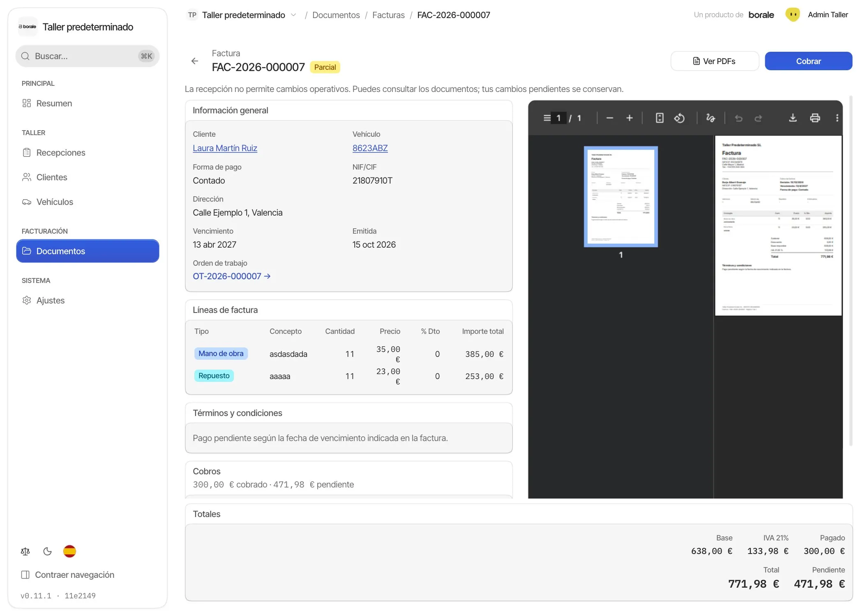The height and width of the screenshot is (616, 863).
Task: Select the page 1 thumbnail in PDF sidebar
Action: point(621,197)
